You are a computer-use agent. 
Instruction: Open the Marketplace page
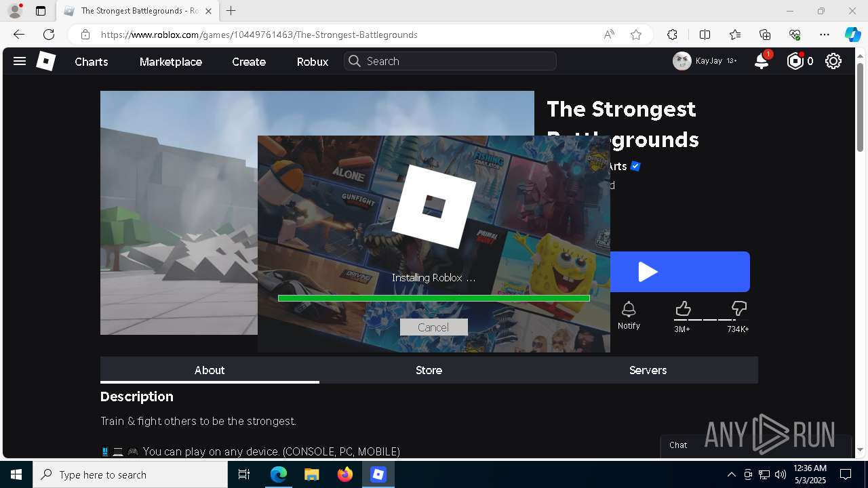pos(171,62)
